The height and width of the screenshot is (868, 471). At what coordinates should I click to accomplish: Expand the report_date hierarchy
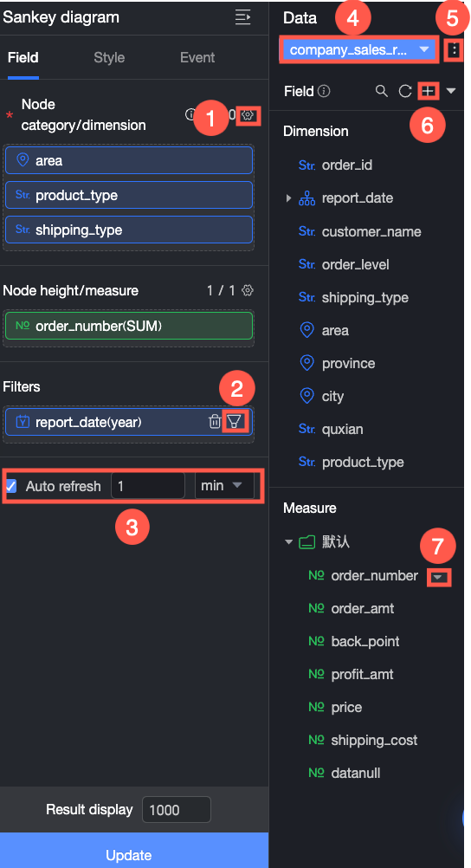288,198
